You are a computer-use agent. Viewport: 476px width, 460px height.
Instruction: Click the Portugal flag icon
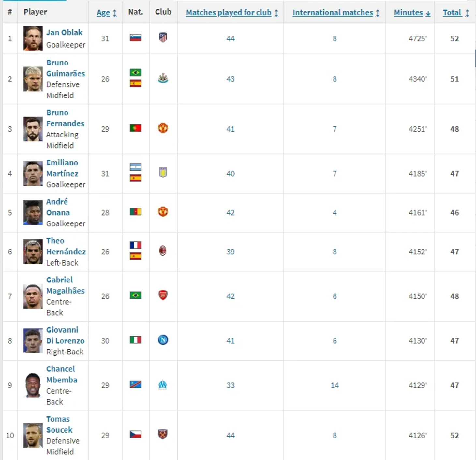click(136, 128)
